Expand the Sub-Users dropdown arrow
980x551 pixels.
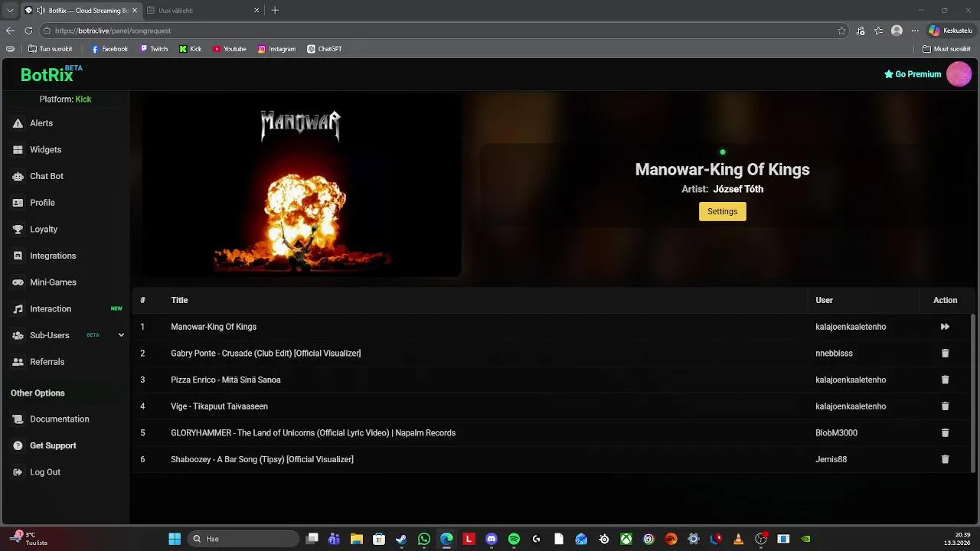[121, 335]
